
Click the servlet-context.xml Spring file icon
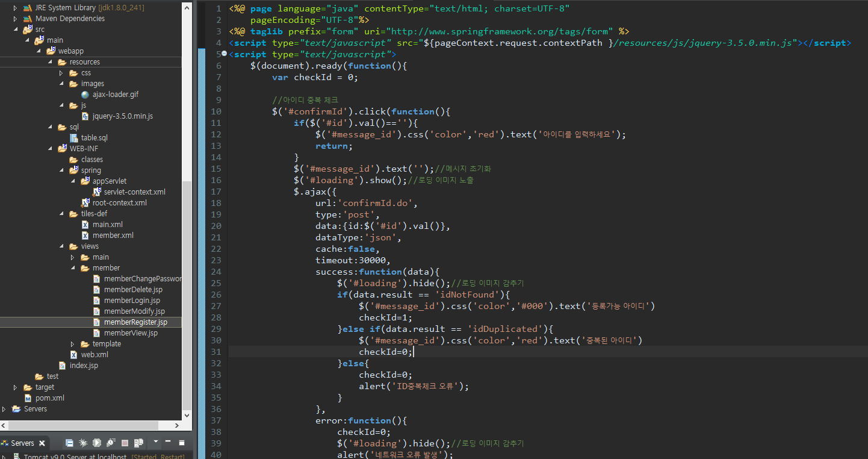tap(96, 192)
